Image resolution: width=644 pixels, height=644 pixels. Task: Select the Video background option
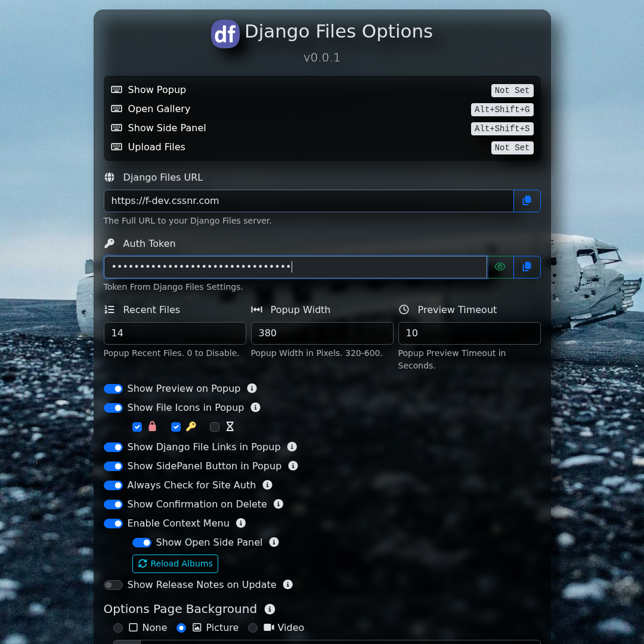253,628
